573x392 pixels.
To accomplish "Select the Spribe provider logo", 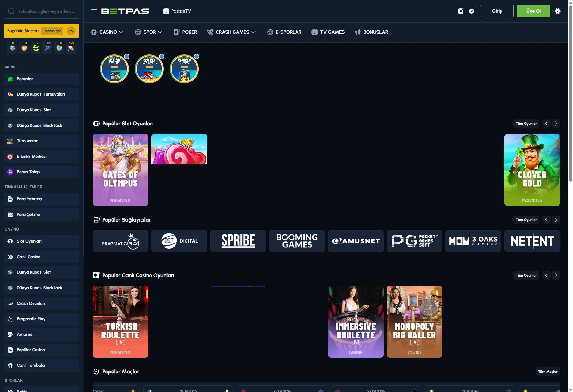I will tap(238, 241).
